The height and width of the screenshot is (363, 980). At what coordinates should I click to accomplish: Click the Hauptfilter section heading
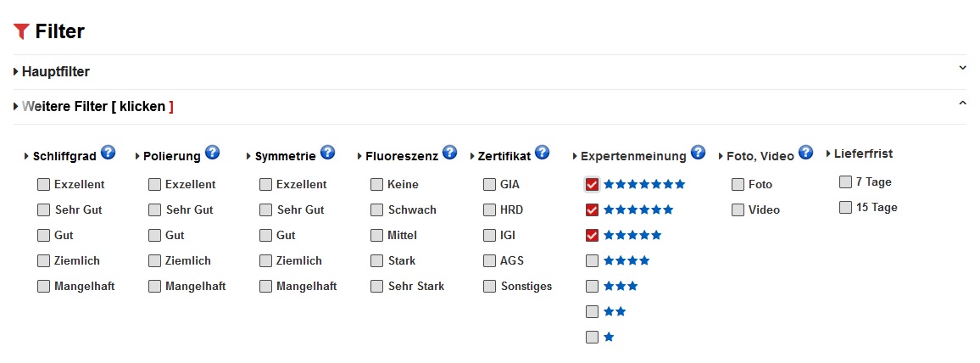55,72
